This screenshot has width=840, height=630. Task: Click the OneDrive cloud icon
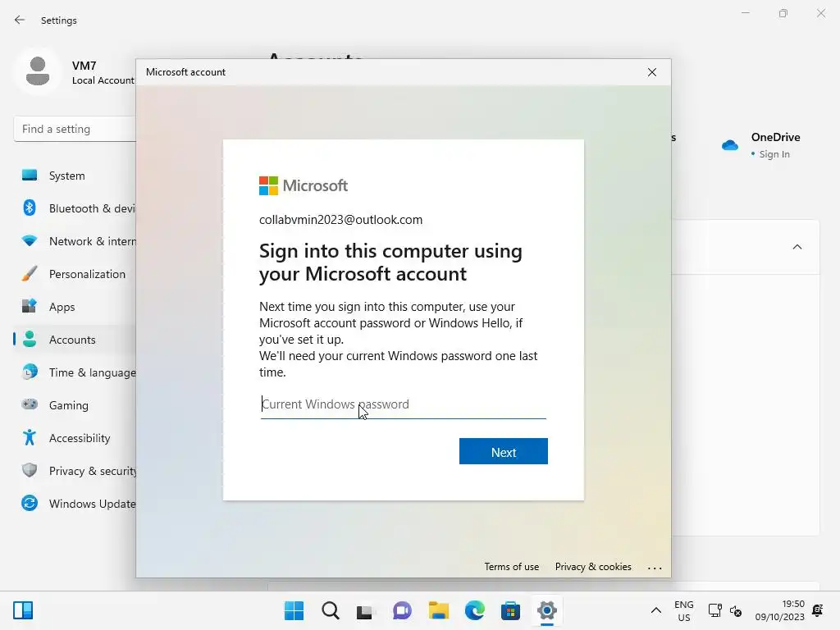(x=729, y=144)
